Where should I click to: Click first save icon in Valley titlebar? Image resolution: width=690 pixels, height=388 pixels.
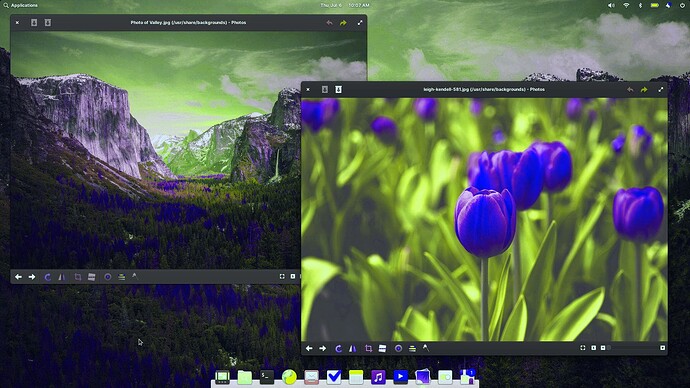34,22
